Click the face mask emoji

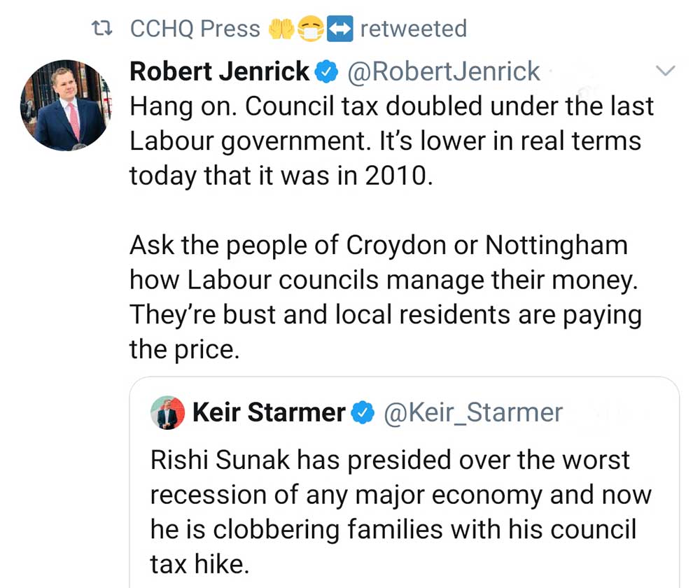point(310,29)
